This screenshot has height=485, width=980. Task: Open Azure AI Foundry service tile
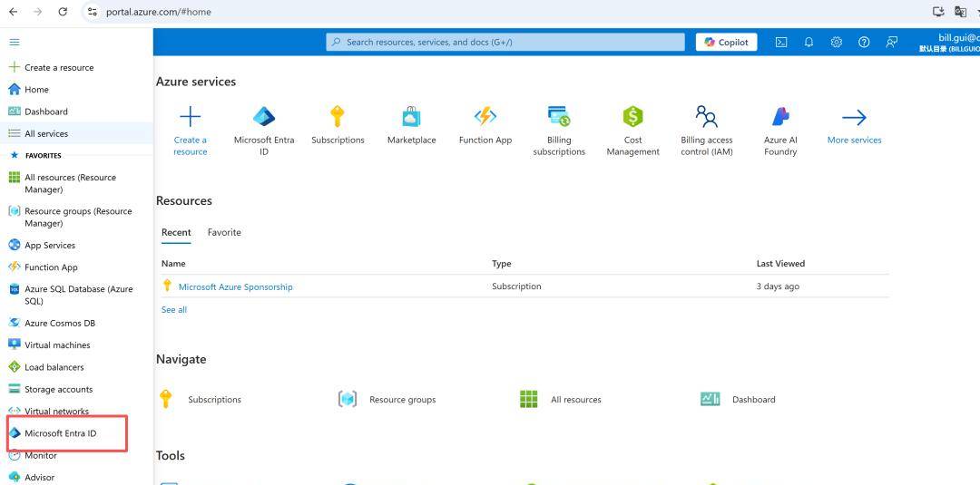pyautogui.click(x=780, y=131)
